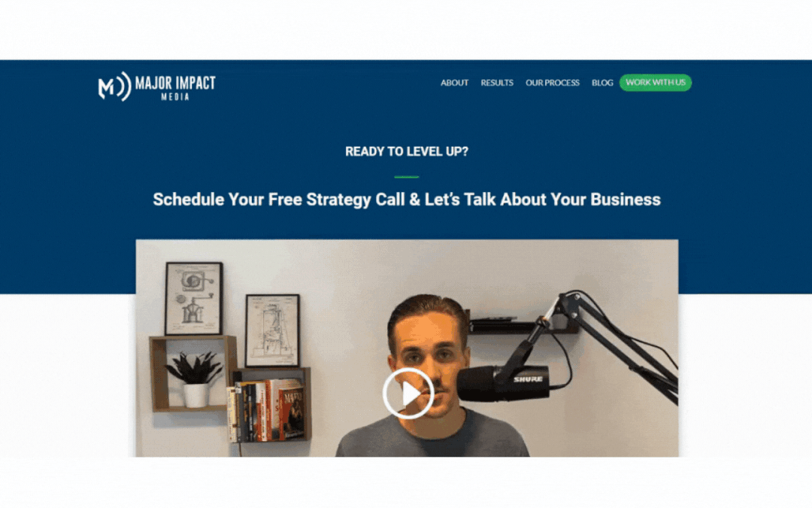Click the books on the wall shelf
The width and height of the screenshot is (812, 508).
click(265, 409)
